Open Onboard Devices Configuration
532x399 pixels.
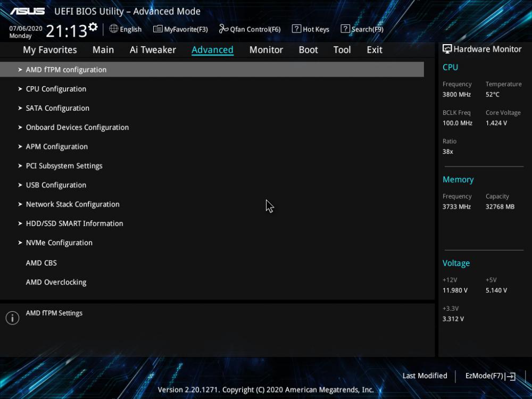[77, 127]
